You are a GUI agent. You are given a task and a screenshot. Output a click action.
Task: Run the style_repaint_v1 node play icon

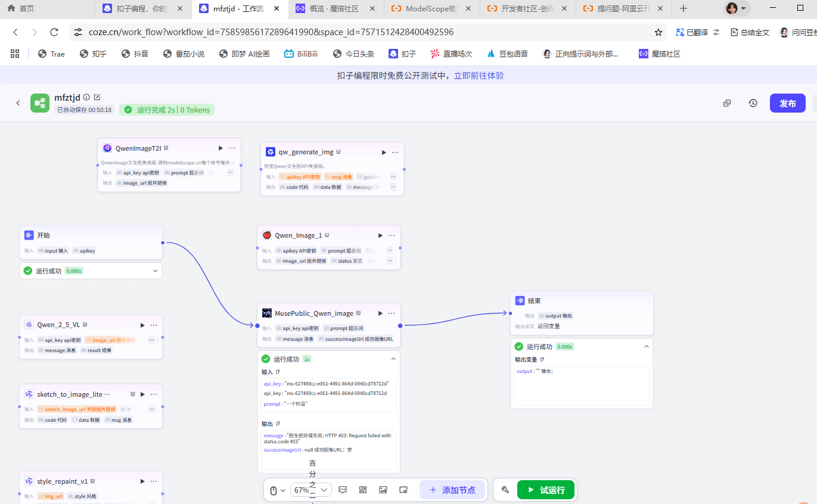click(x=142, y=481)
